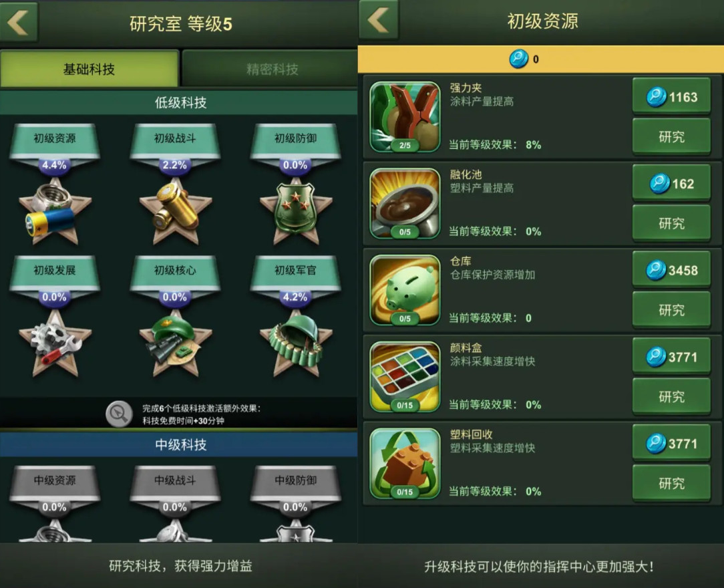Select the 初级防御 shield badge icon
Screen dimensions: 724x588
point(295,212)
